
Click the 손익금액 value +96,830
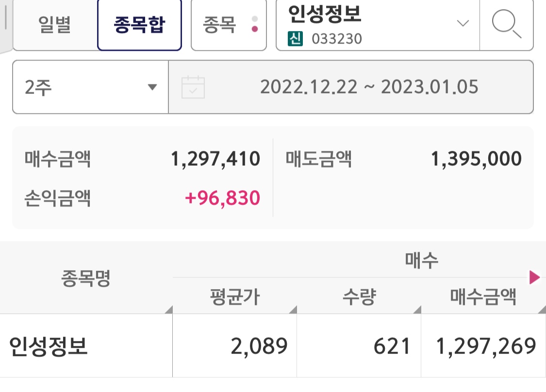[222, 198]
